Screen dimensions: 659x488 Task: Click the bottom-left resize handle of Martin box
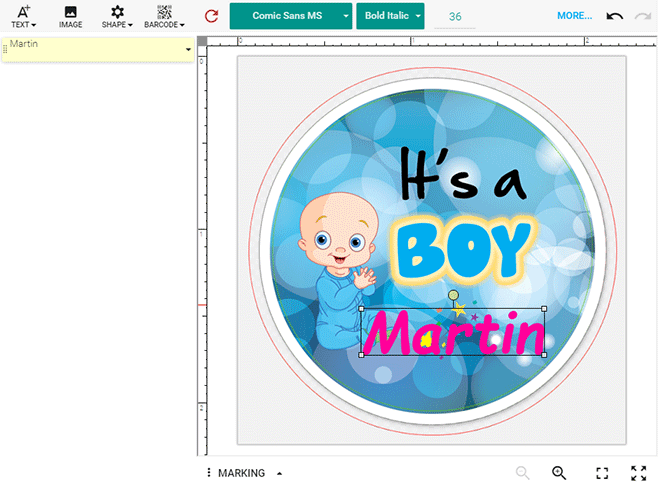coord(361,355)
